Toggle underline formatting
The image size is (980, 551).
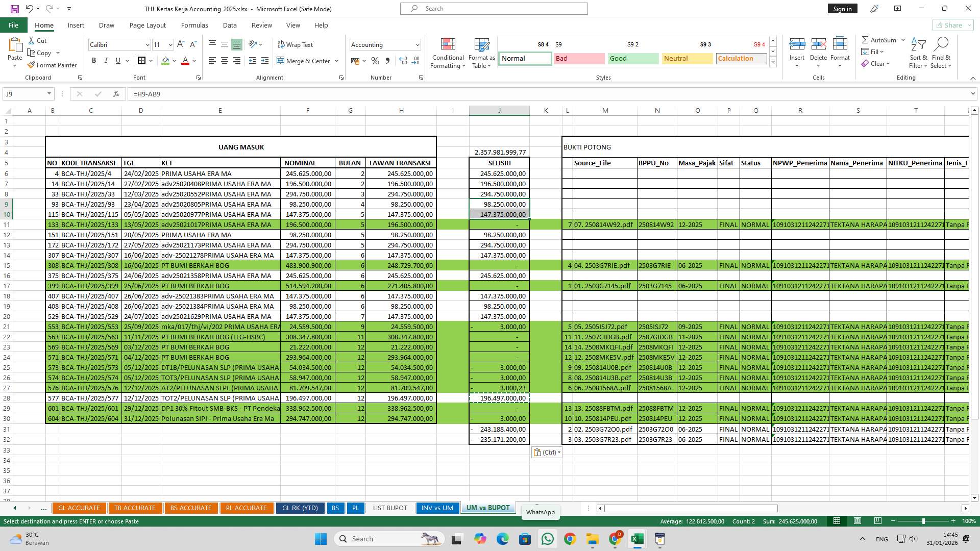(x=117, y=60)
